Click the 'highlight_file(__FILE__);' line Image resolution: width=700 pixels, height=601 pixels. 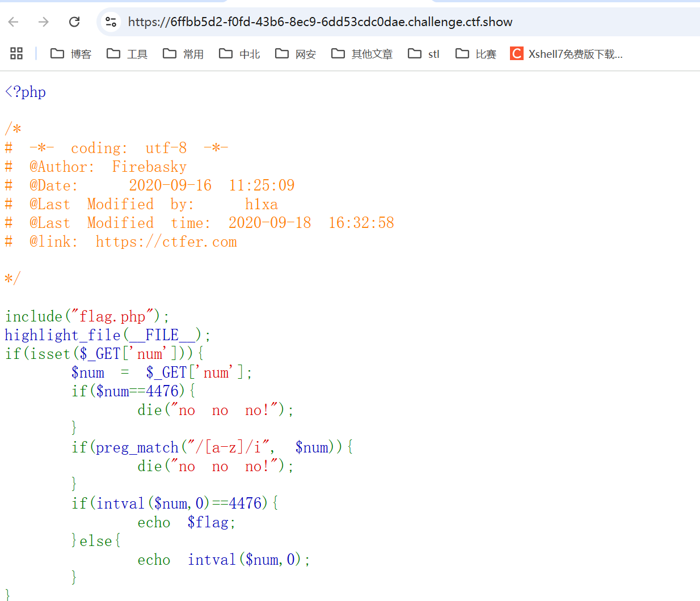pos(108,335)
